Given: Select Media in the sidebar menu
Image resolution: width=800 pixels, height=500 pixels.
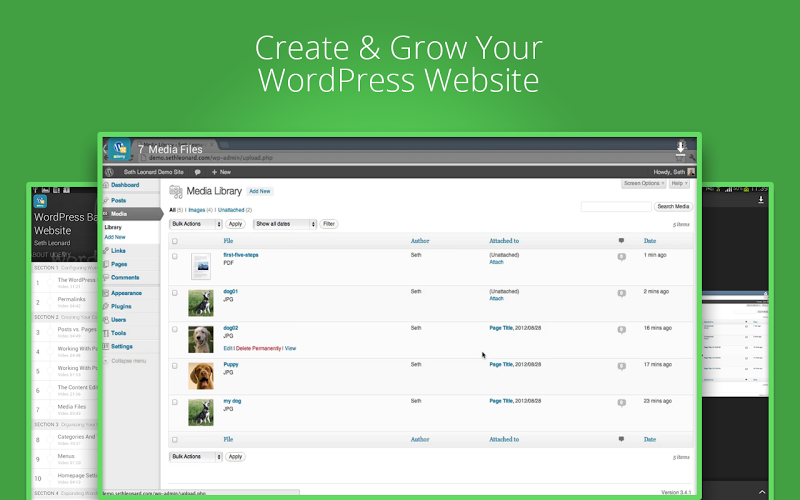Looking at the screenshot, I should [x=132, y=214].
